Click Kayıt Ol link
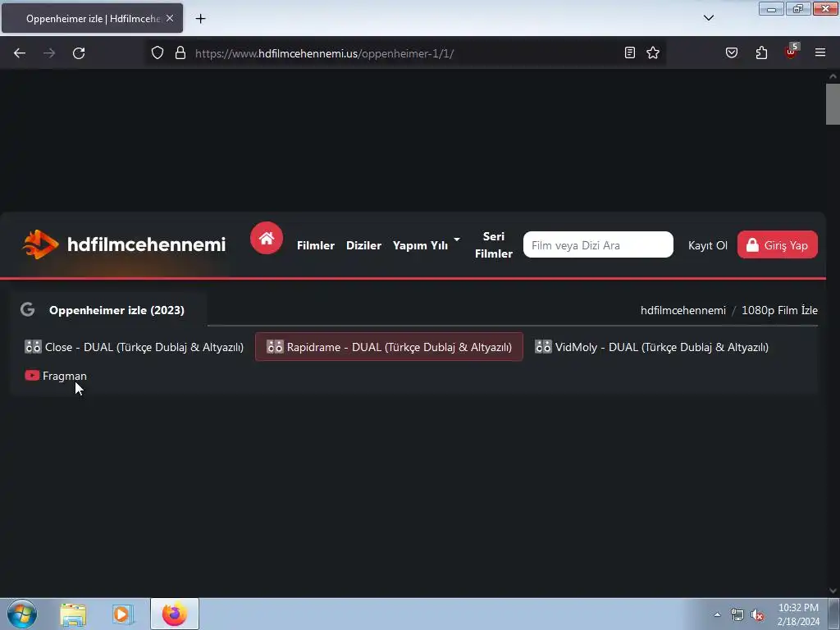The height and width of the screenshot is (630, 840). point(707,245)
